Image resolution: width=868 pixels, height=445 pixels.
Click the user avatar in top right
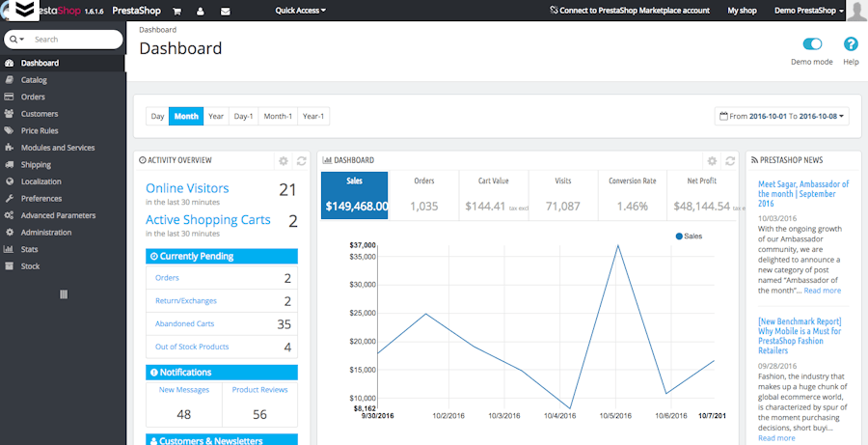tap(857, 11)
